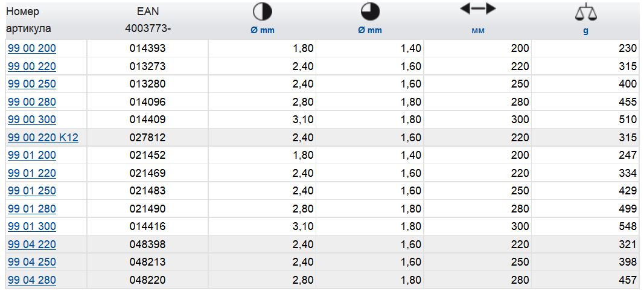644x294 pixels.
Task: Open article link 99 00 200
Action: (x=31, y=48)
